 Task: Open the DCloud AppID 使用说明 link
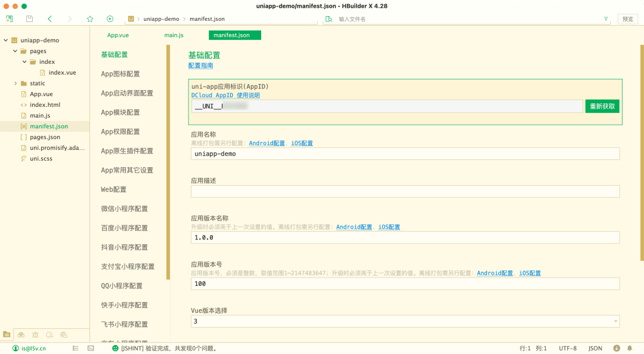point(225,96)
